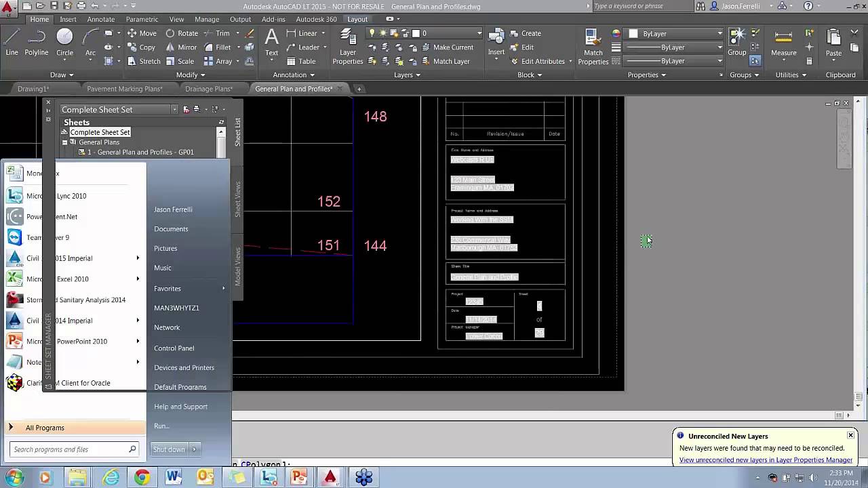
Task: Click Search programs and files field
Action: (x=75, y=449)
